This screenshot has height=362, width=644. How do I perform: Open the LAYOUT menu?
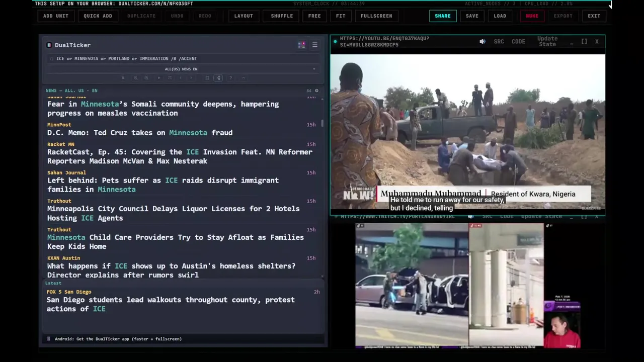click(x=244, y=16)
